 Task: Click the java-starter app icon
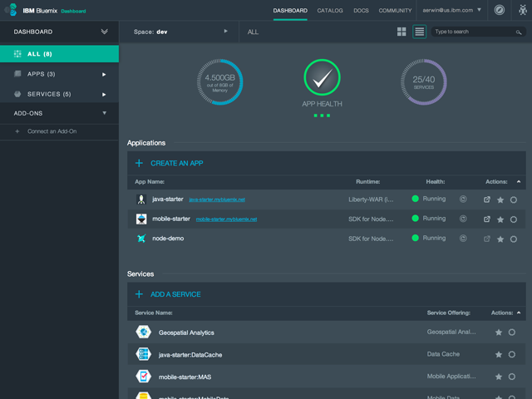(x=141, y=199)
